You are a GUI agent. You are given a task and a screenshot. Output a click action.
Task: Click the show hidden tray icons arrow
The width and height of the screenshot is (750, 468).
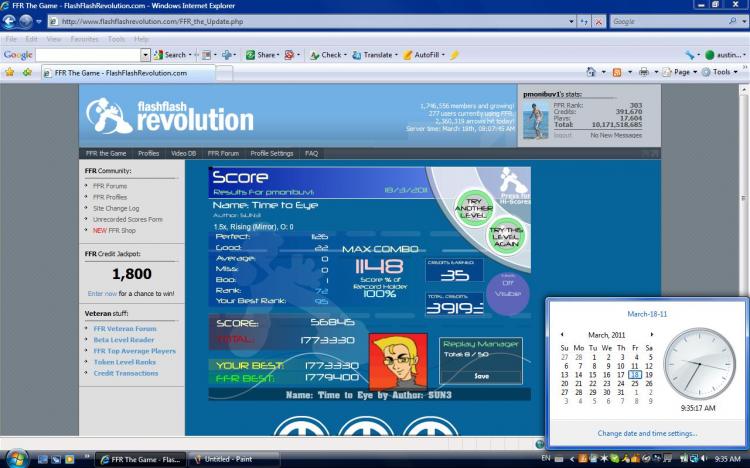click(572, 458)
